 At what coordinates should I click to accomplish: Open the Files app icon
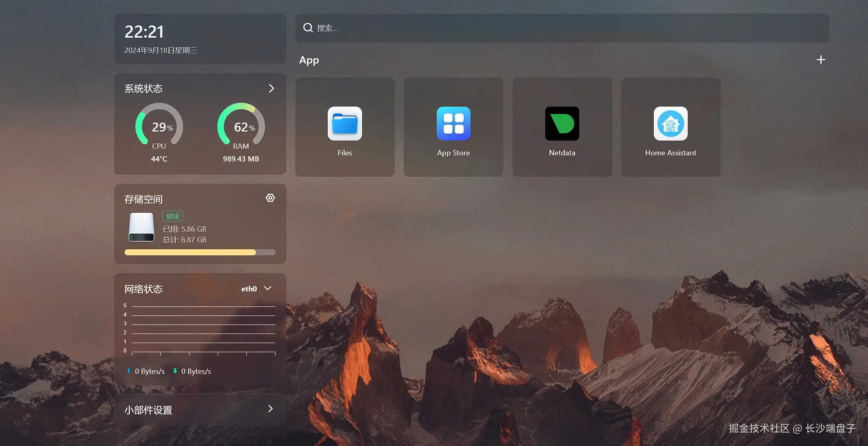[x=344, y=124]
